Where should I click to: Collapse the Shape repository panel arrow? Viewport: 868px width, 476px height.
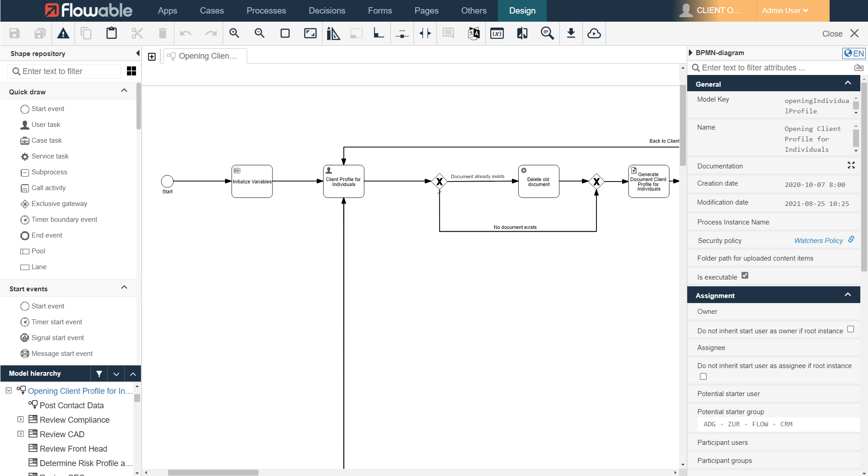[138, 53]
